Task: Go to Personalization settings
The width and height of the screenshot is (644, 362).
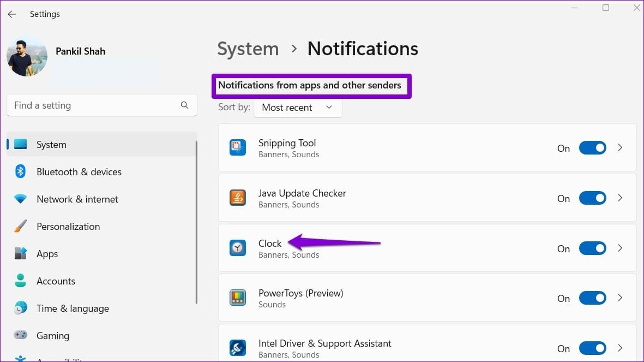Action: 68,227
